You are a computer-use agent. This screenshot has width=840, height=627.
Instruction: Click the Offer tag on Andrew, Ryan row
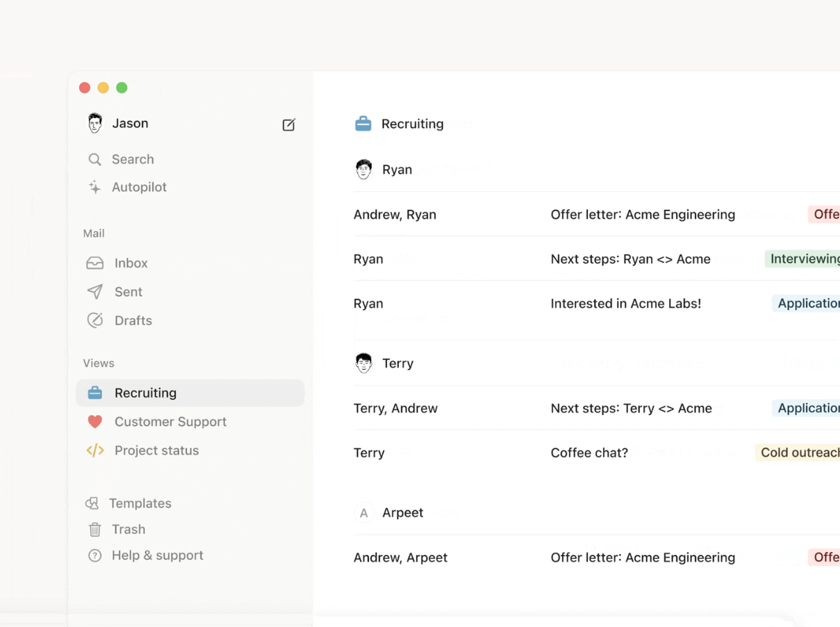click(824, 214)
